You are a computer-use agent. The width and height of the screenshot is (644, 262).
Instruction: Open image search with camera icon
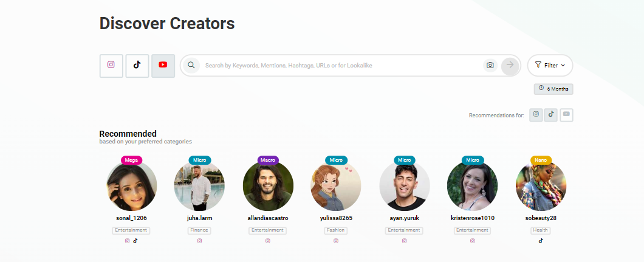pos(490,65)
